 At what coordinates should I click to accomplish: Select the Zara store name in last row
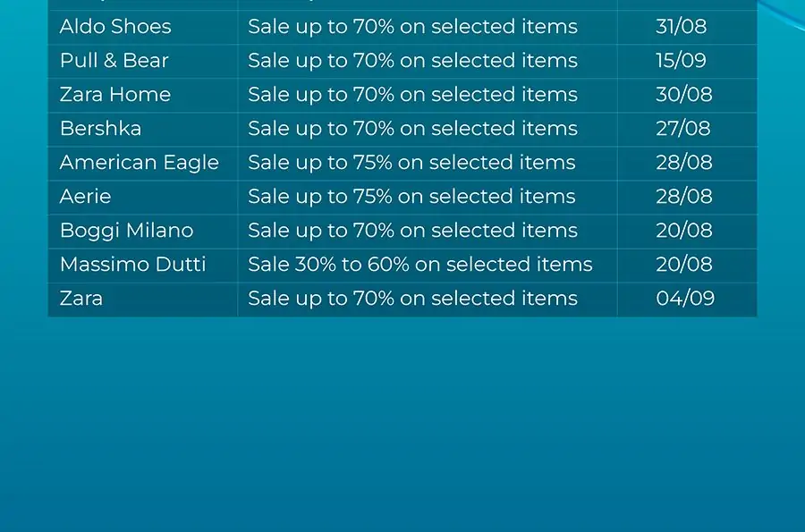[x=81, y=299]
